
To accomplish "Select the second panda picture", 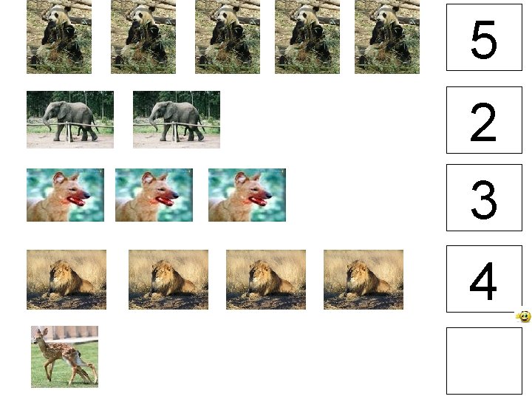I will [143, 37].
